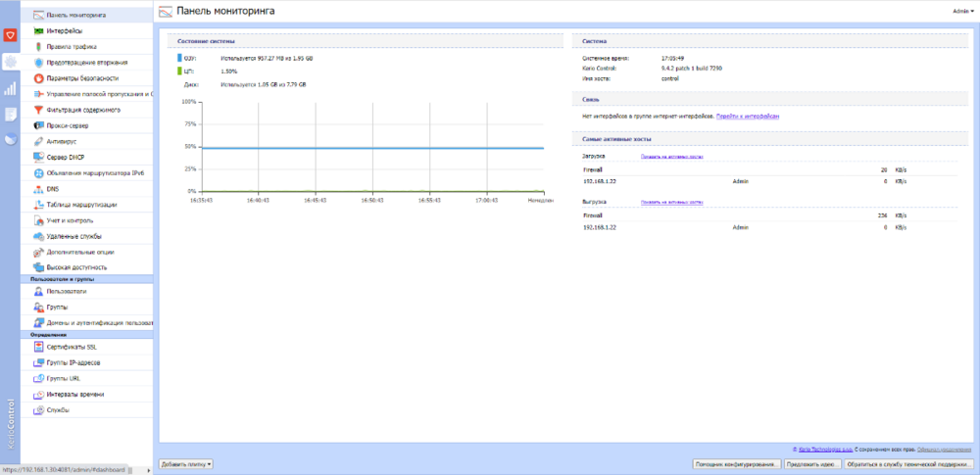Open Антивирус settings page
Screen dimensions: 980x475
coord(62,141)
